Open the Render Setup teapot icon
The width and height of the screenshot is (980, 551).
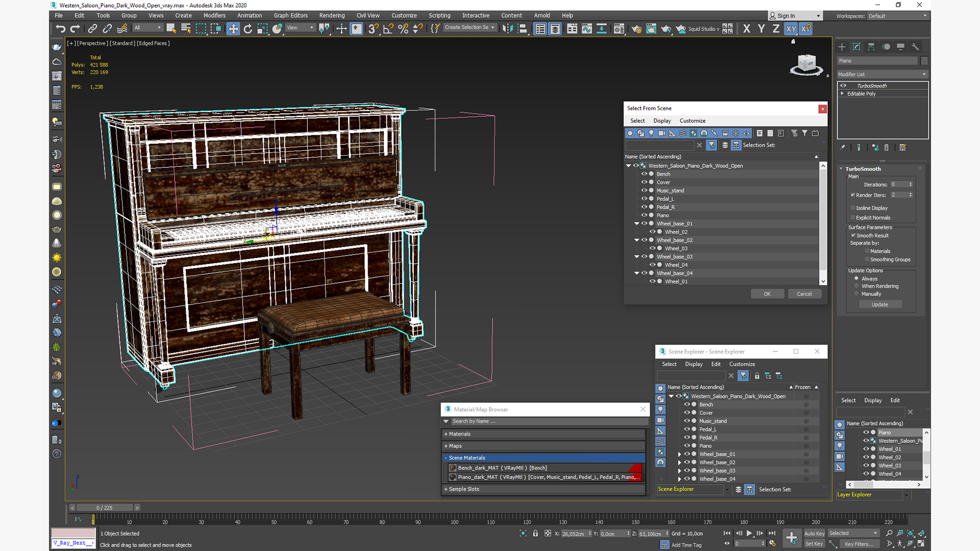tap(636, 29)
